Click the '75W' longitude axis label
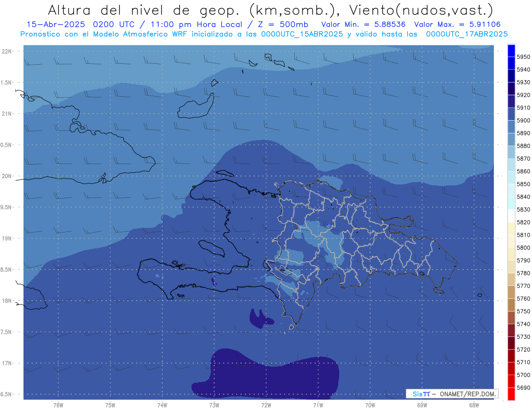The image size is (532, 411). coord(110,405)
